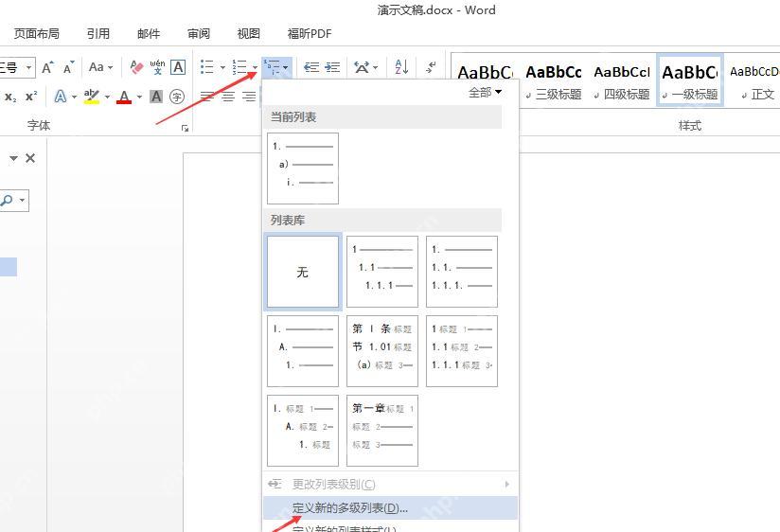
Task: Apply the 一级标题 style
Action: coord(690,80)
